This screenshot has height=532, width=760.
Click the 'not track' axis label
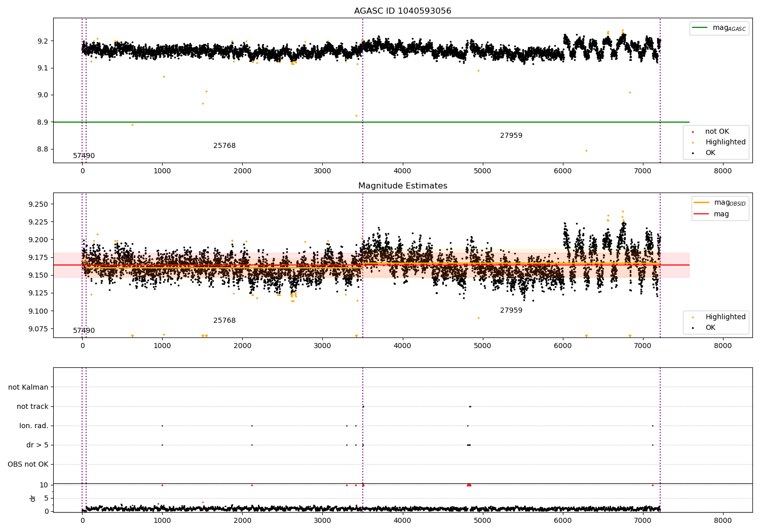32,407
